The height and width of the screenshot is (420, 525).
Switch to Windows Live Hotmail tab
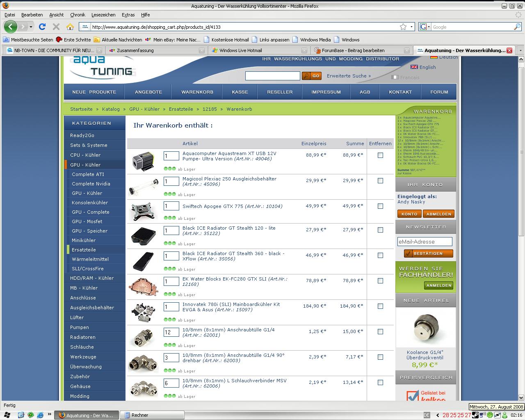258,50
